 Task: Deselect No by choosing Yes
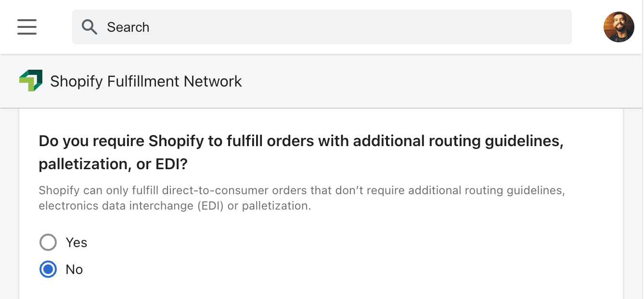48,242
